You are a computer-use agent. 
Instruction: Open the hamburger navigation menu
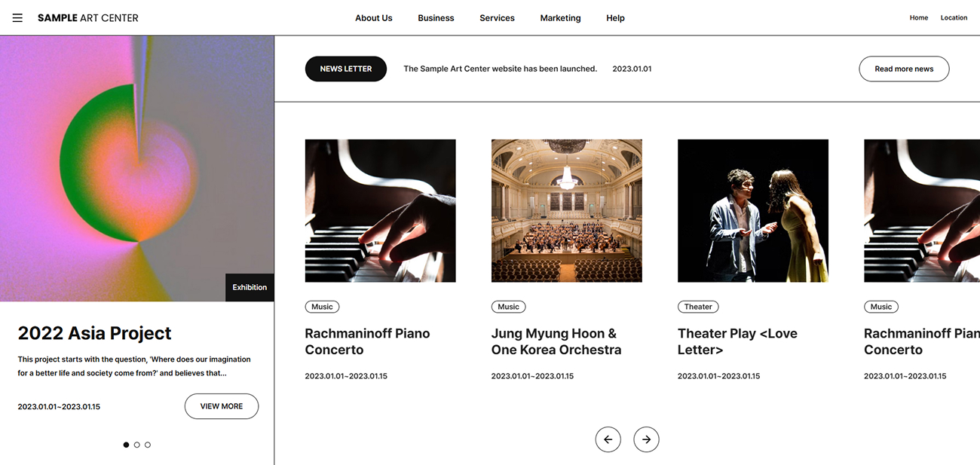(17, 17)
